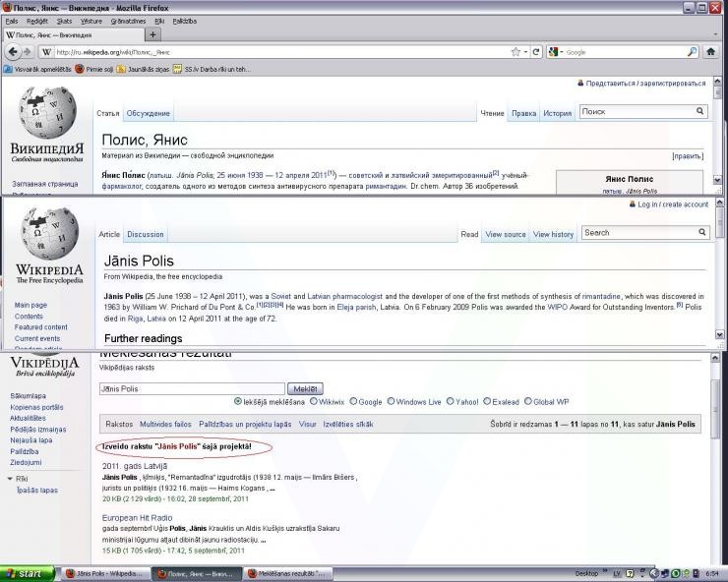Choose the Windows Live radio option

pos(392,401)
